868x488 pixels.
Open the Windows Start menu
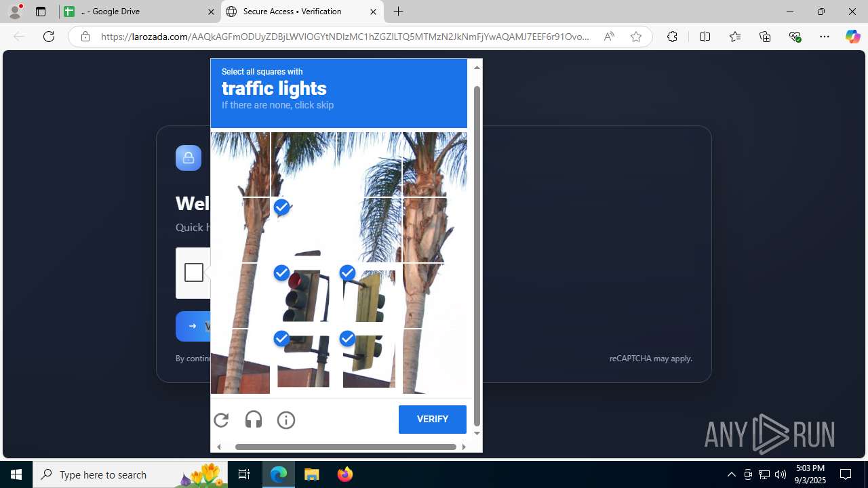pyautogui.click(x=16, y=474)
